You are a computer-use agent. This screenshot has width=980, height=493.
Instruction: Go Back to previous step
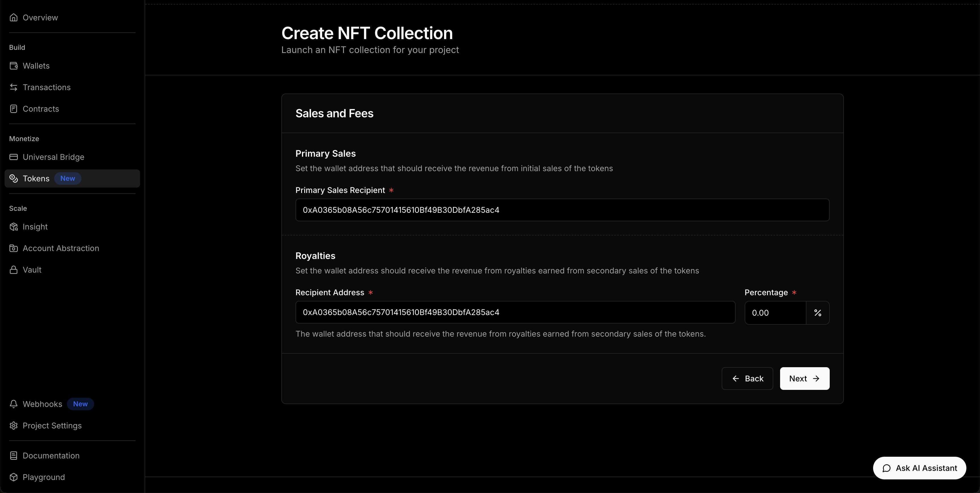point(747,379)
